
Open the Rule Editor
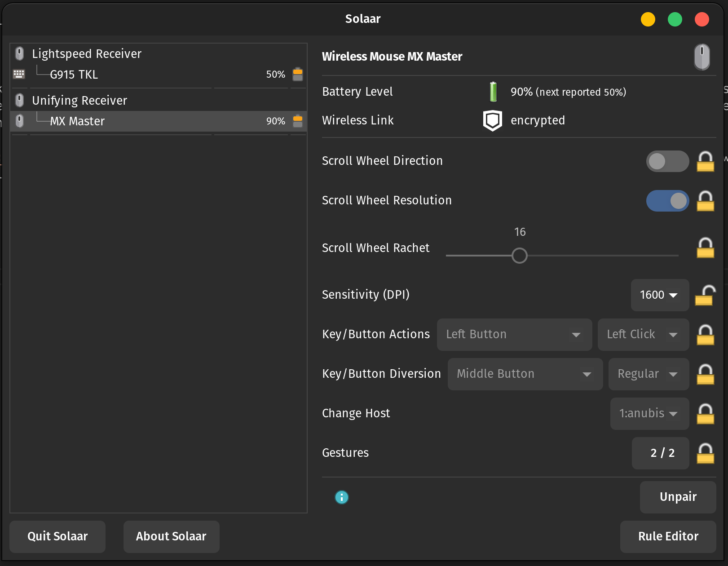[x=668, y=536]
